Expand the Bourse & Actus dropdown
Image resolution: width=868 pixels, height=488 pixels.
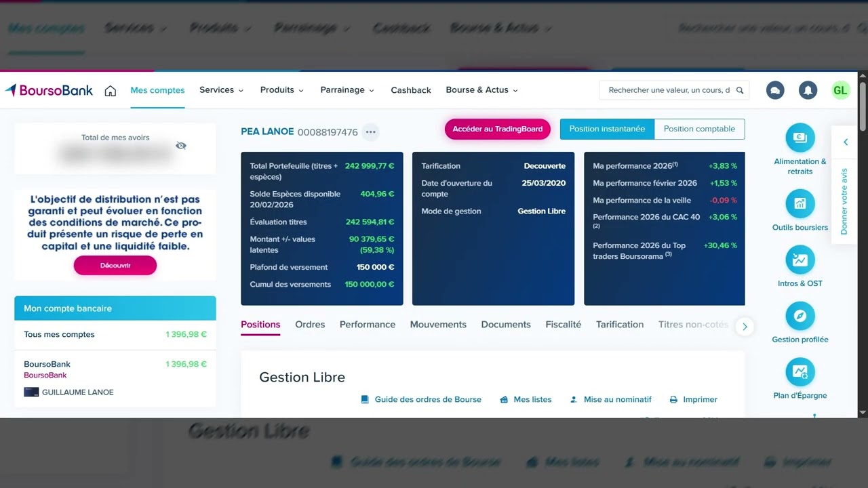pyautogui.click(x=481, y=90)
